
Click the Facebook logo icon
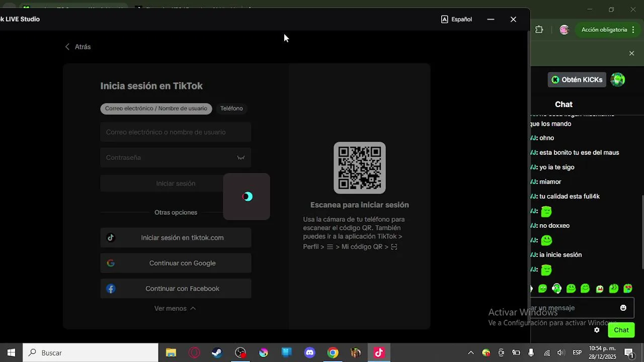coord(111,289)
